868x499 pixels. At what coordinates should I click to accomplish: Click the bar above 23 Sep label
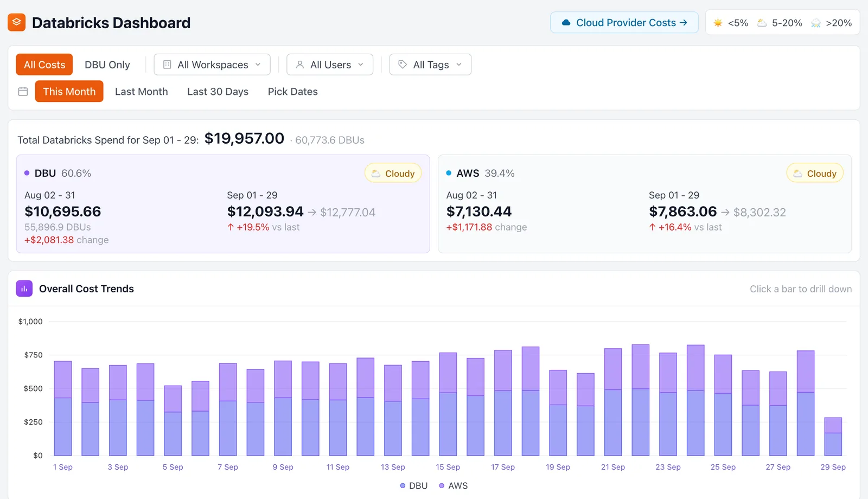tap(668, 404)
